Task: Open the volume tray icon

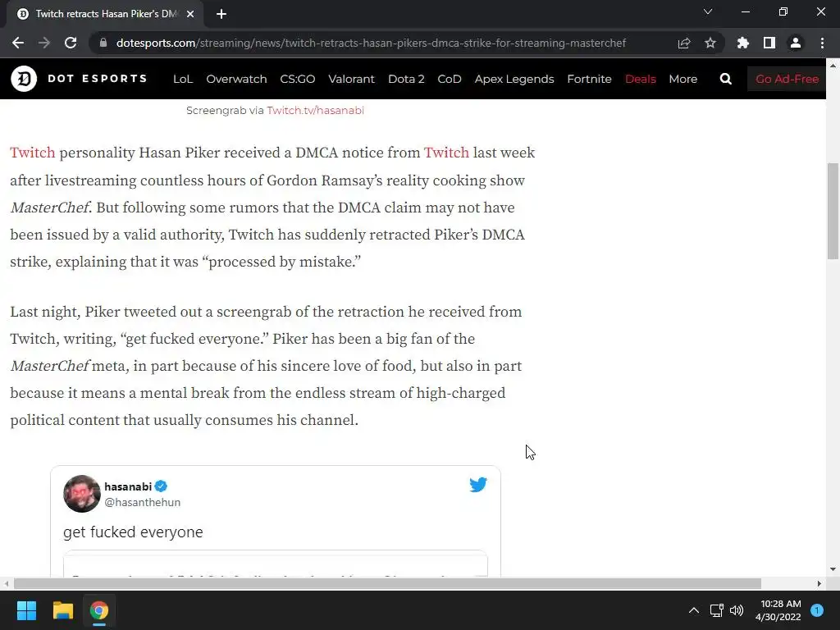Action: (x=737, y=610)
